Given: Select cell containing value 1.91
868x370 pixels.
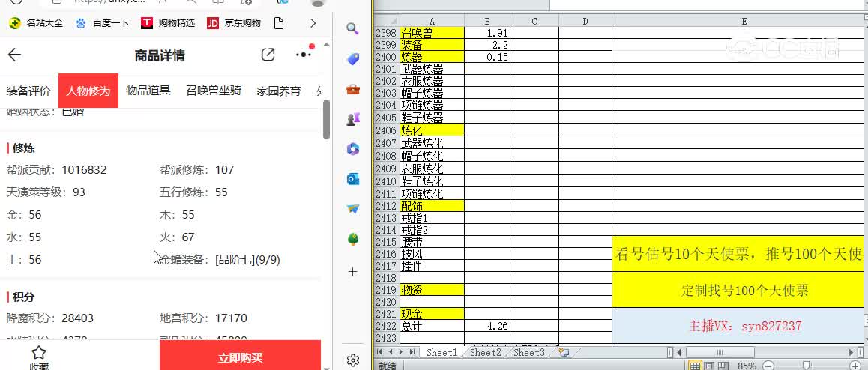Looking at the screenshot, I should 487,33.
